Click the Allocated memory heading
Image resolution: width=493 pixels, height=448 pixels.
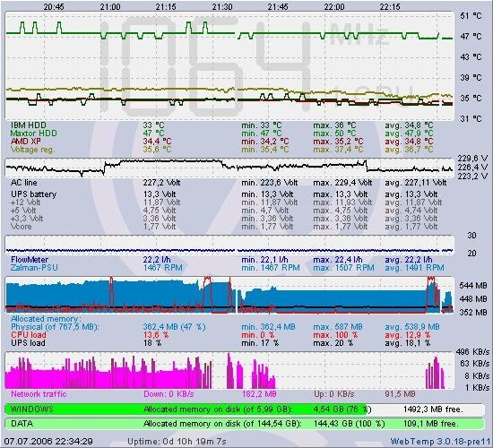[x=46, y=319]
